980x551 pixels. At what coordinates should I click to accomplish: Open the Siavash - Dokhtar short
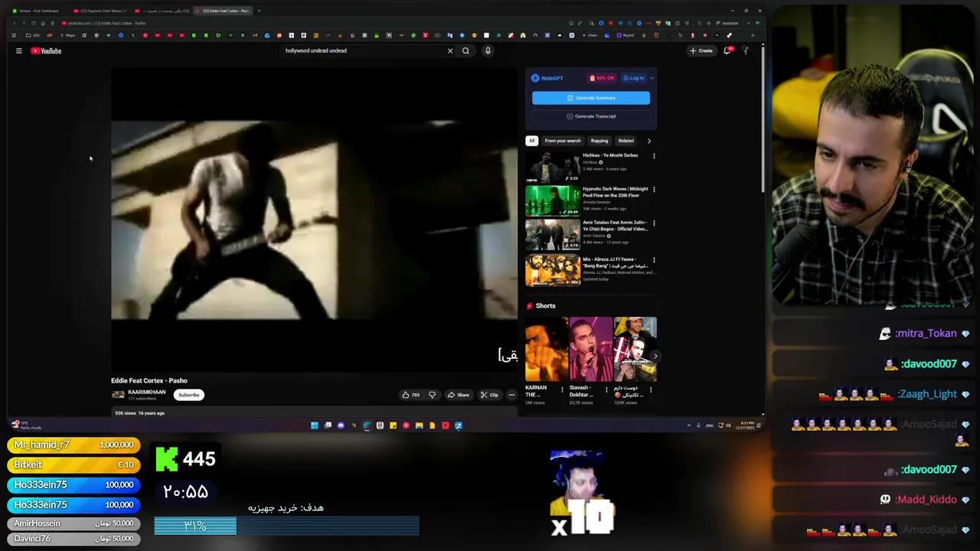pos(591,349)
